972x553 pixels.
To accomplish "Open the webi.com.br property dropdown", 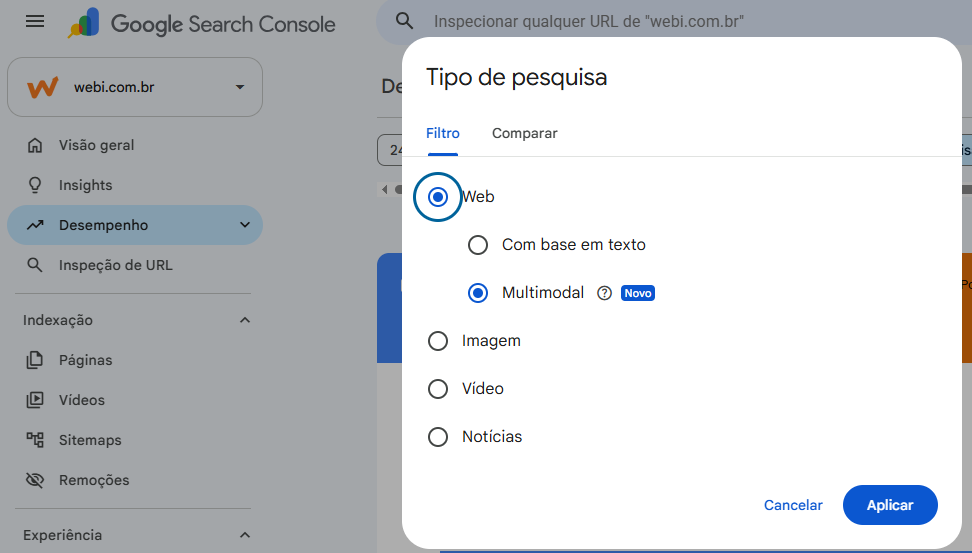I will click(135, 87).
